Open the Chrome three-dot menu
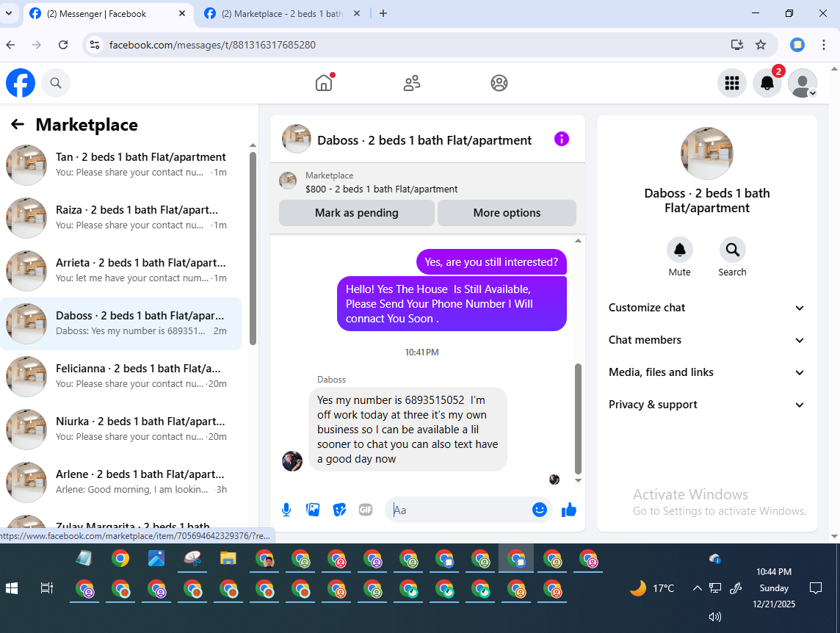The height and width of the screenshot is (633, 840). click(x=824, y=45)
